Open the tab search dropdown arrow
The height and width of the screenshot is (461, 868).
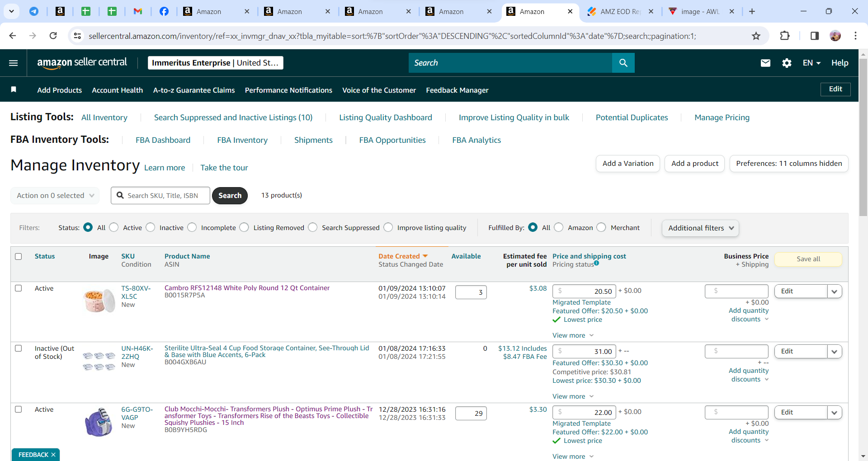pyautogui.click(x=11, y=11)
